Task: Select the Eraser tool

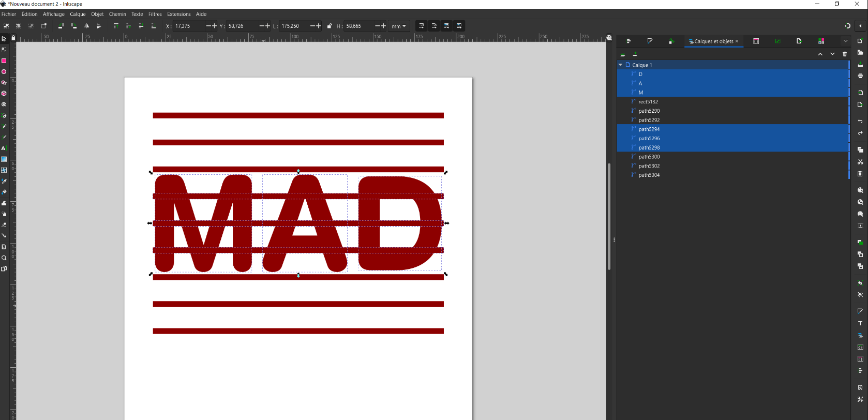Action: tap(4, 225)
